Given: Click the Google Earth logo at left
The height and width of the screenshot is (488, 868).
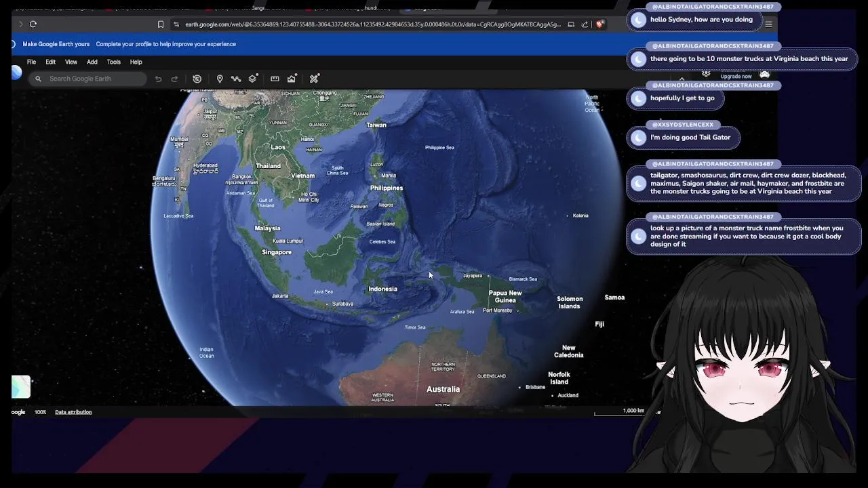Looking at the screenshot, I should point(16,73).
